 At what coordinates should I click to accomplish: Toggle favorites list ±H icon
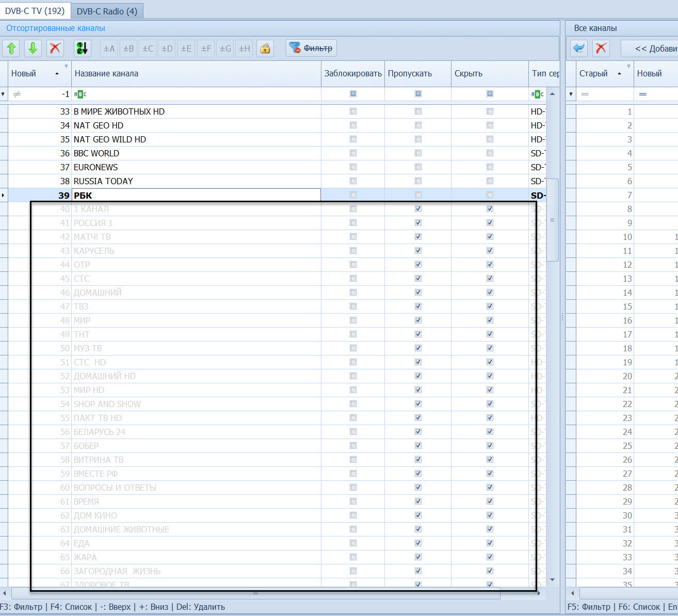coord(245,48)
